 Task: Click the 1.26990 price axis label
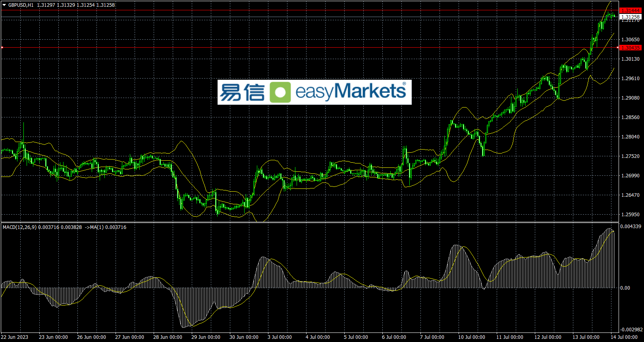[x=631, y=176]
